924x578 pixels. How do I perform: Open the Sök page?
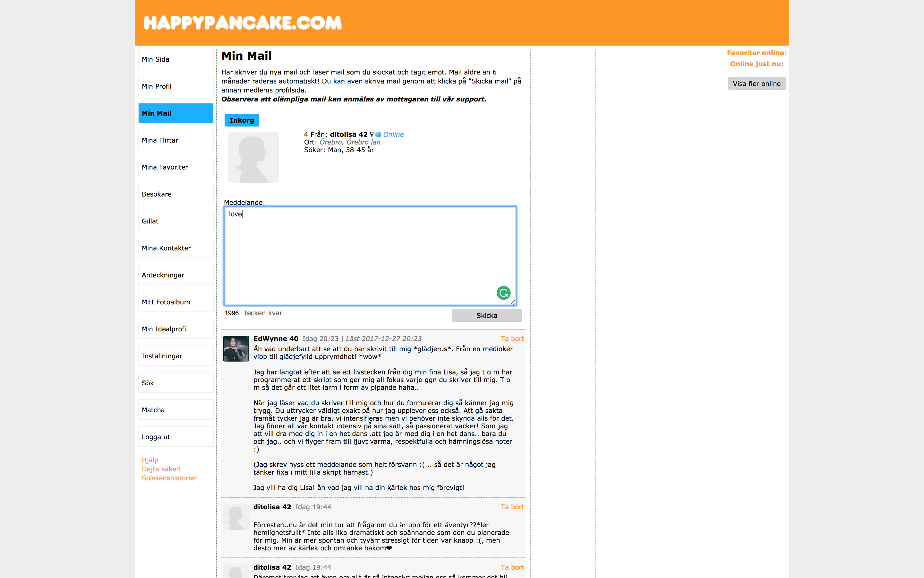point(175,383)
